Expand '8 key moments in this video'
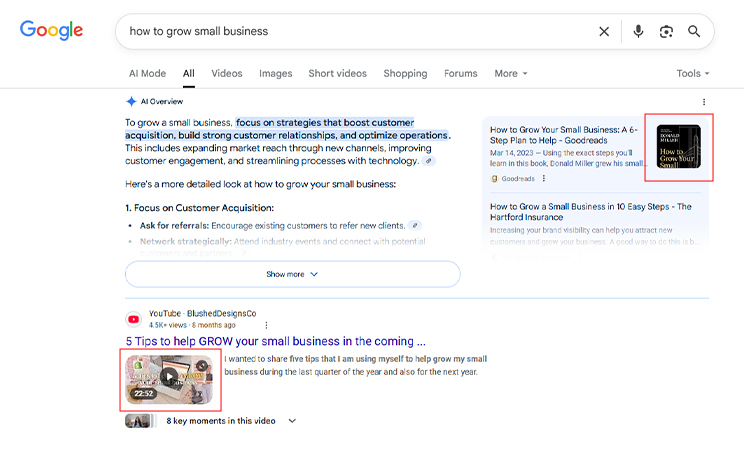The height and width of the screenshot is (450, 750). tap(231, 421)
